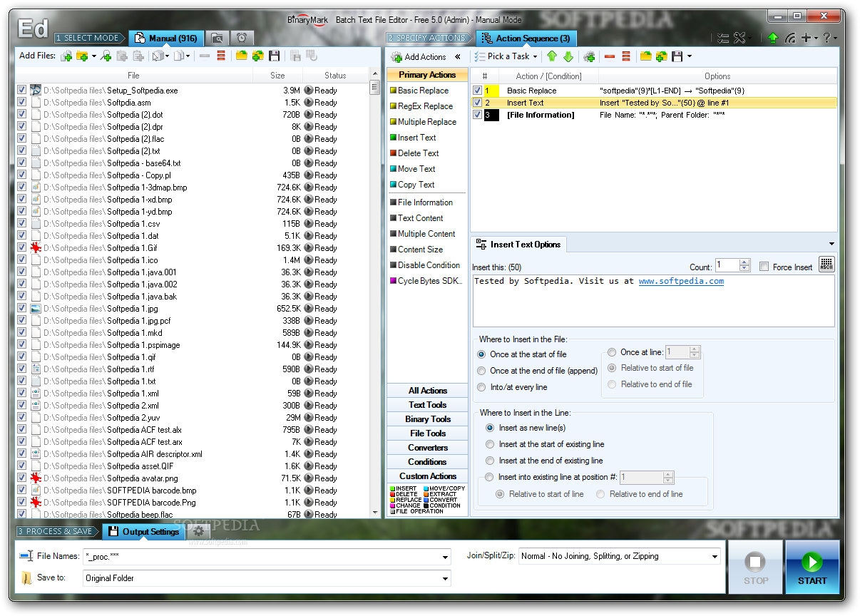Uncheck the Basic Replace action checkbox
This screenshot has width=860, height=616.
pyautogui.click(x=477, y=91)
